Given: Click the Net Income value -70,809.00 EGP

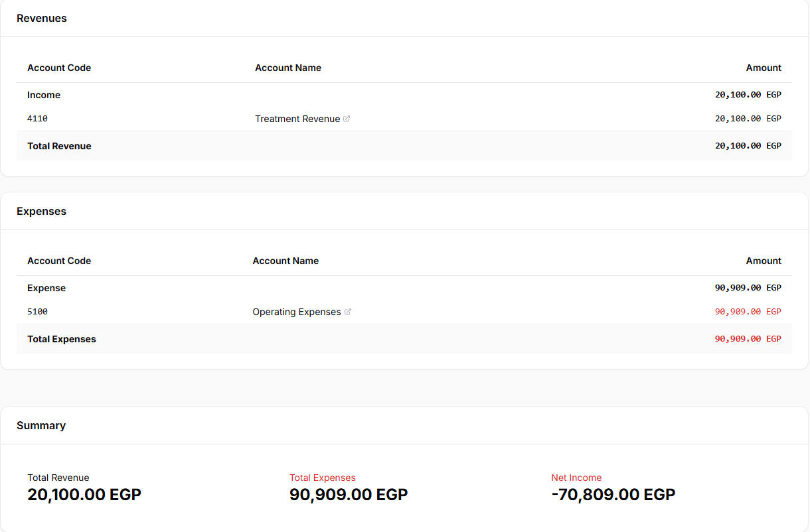Looking at the screenshot, I should click(x=613, y=495).
